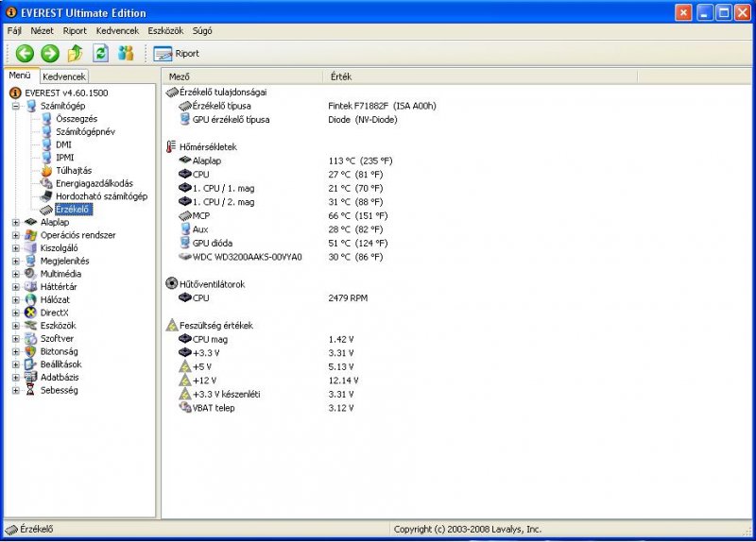Select the GPU dióda temperature row

click(x=283, y=244)
